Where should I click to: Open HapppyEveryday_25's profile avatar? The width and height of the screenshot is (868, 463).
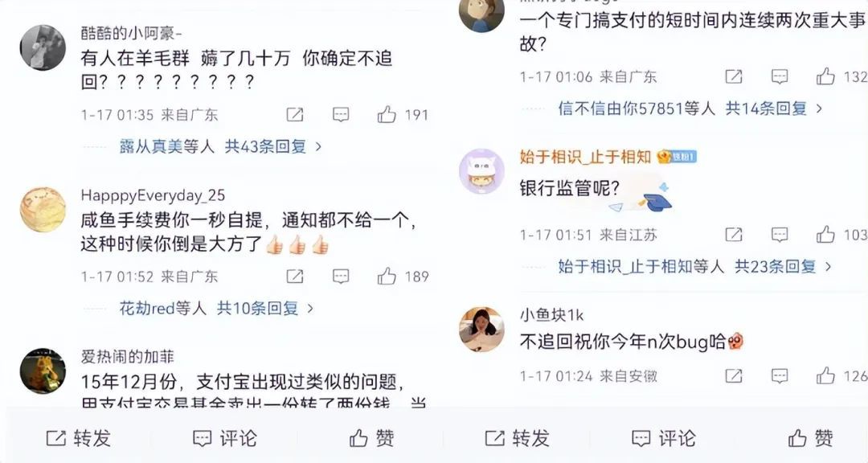(x=43, y=209)
